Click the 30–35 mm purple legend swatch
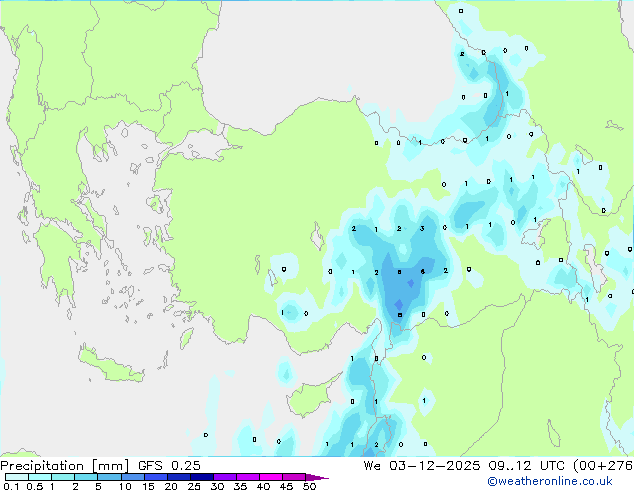The width and height of the screenshot is (634, 490). click(x=225, y=477)
